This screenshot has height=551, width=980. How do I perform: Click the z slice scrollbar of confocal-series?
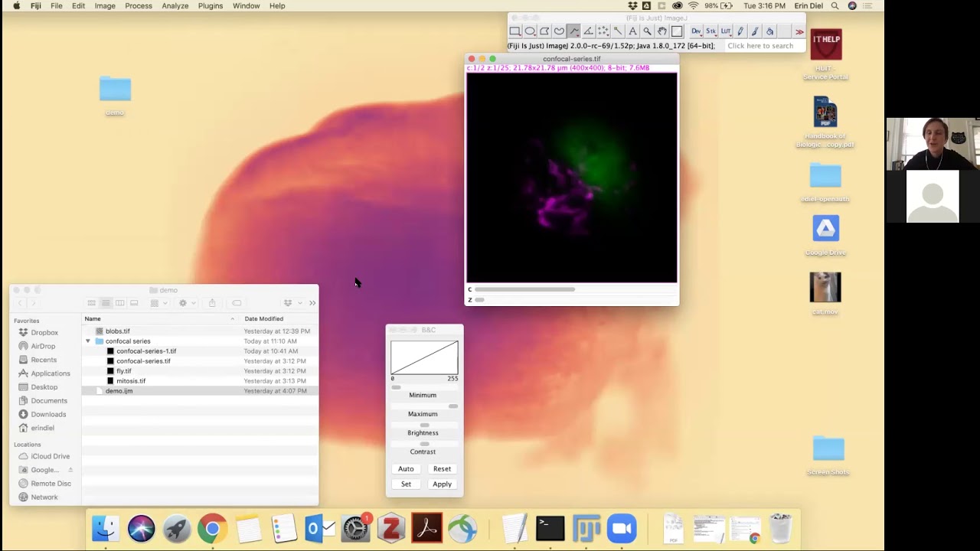(x=575, y=300)
